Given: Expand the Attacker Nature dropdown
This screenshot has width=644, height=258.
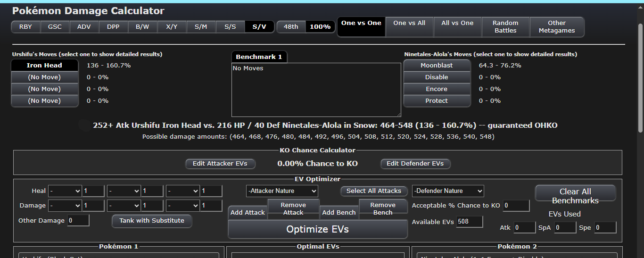Looking at the screenshot, I should point(282,191).
